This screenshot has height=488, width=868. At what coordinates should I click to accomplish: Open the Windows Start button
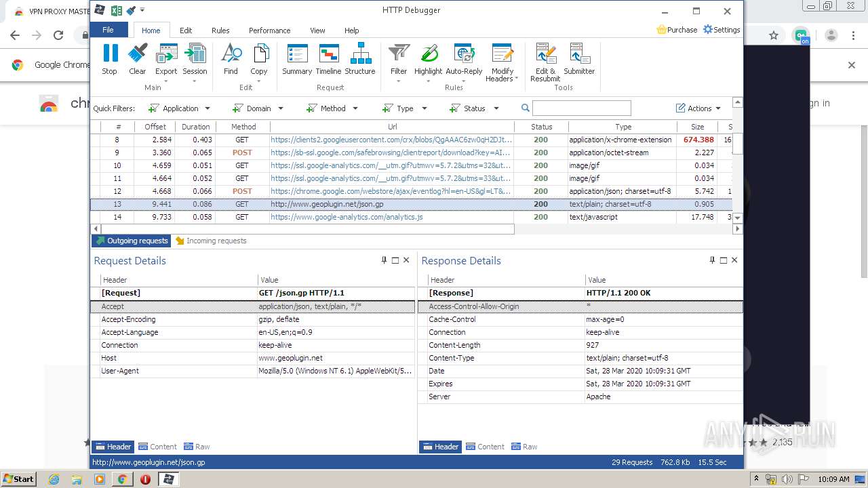tap(18, 479)
